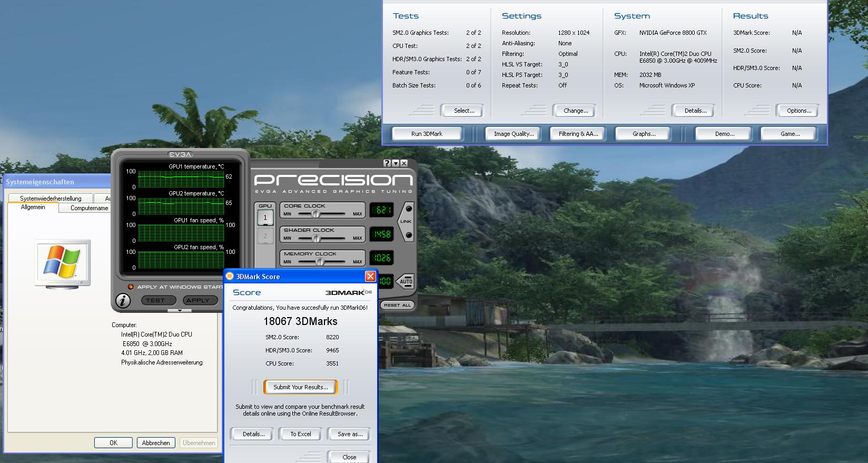The height and width of the screenshot is (463, 868).
Task: Toggle Link for core and shader clocks
Action: 406,222
